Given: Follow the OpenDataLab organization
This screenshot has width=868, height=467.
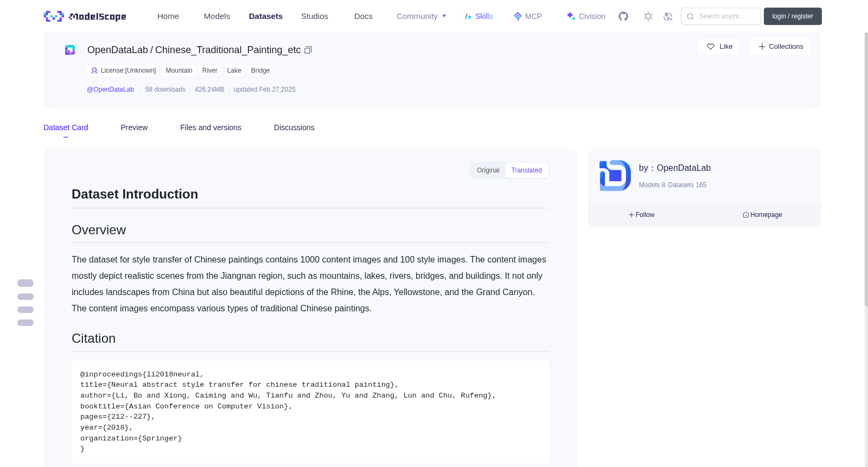Looking at the screenshot, I should [642, 215].
